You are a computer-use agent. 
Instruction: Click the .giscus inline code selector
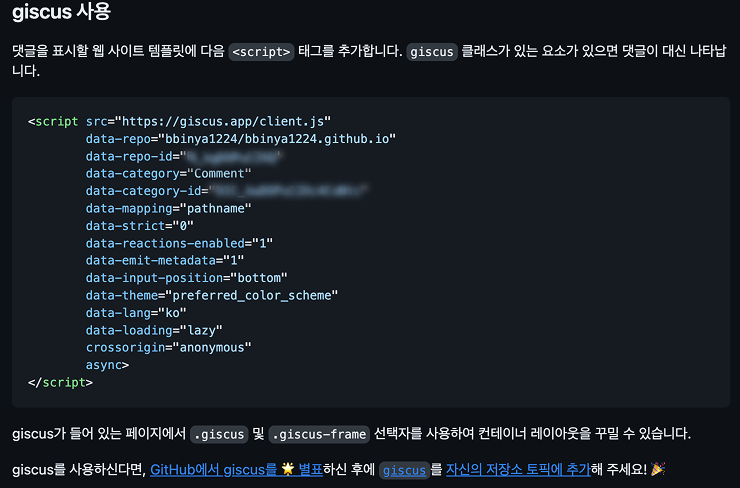219,434
